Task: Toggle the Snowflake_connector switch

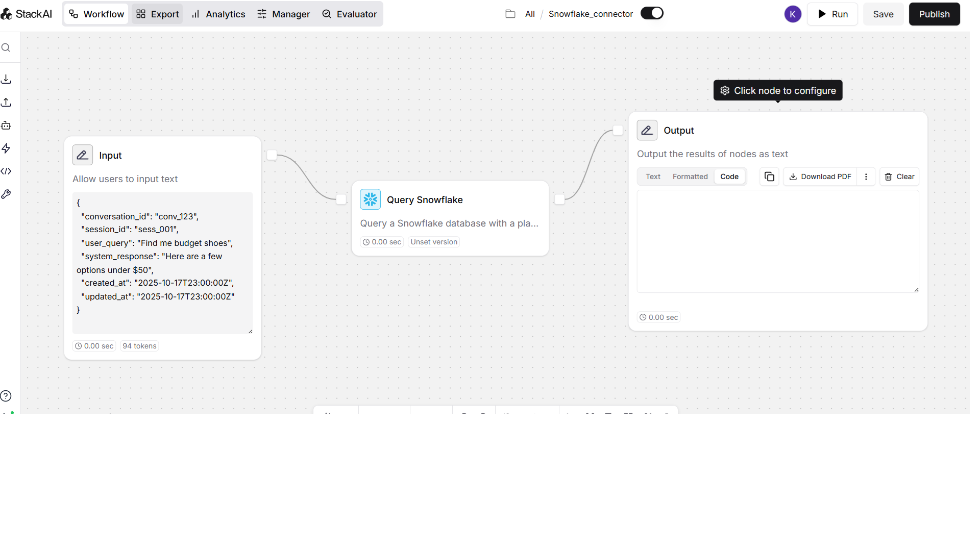Action: click(x=652, y=13)
